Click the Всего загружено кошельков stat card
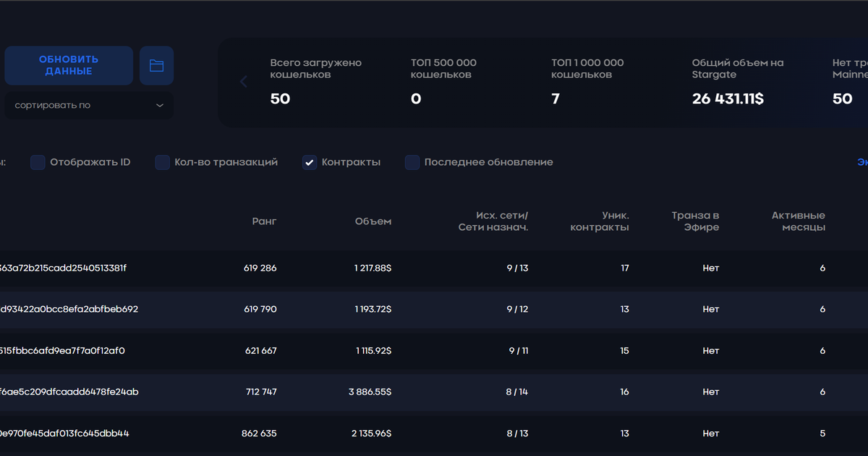The image size is (868, 456). (316, 82)
